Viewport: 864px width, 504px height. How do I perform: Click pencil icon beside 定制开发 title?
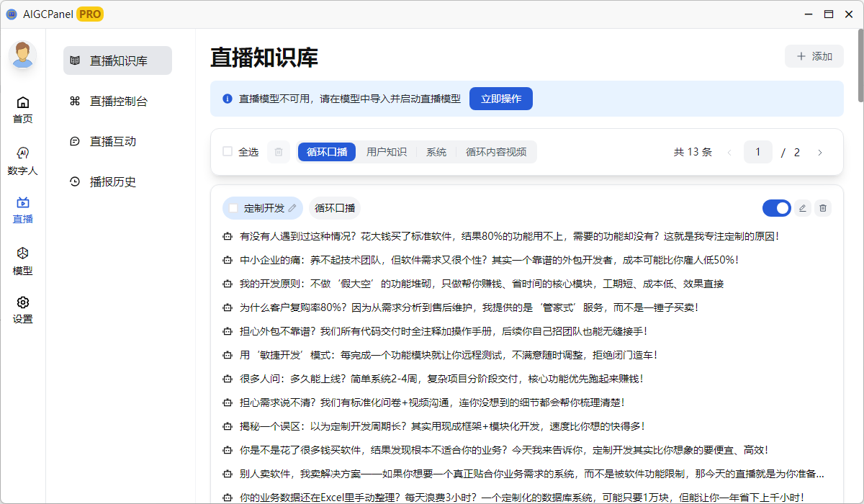(292, 208)
